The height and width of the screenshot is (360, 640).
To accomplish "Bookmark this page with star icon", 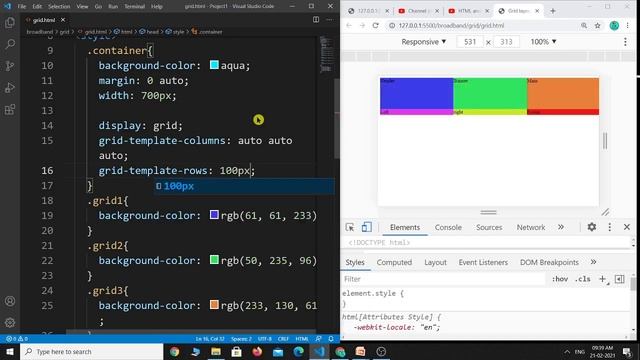I will click(598, 25).
